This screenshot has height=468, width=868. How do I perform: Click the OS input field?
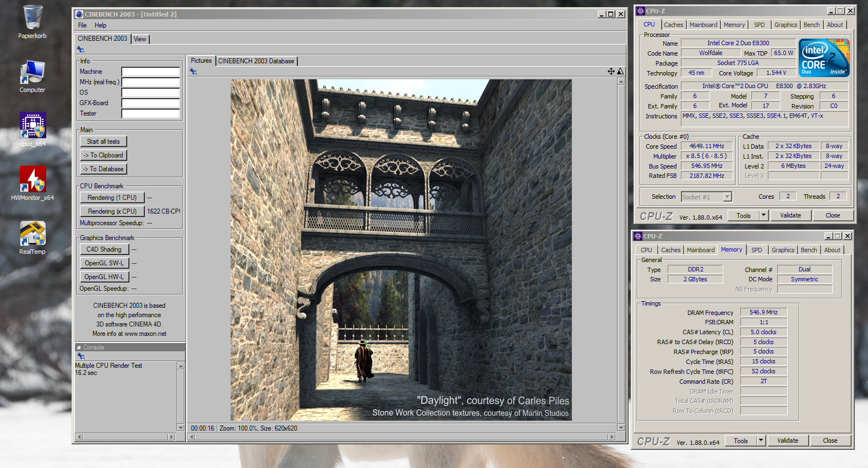151,92
